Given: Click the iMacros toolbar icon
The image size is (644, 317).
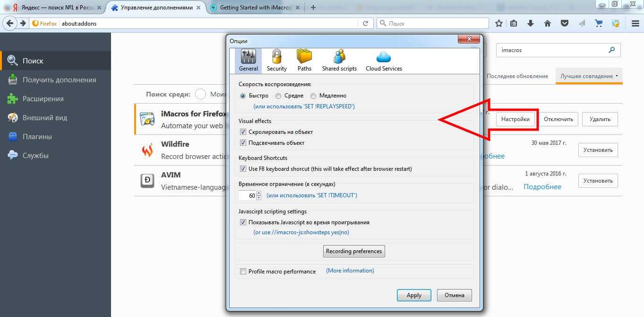Looking at the screenshot, I should coord(615,23).
